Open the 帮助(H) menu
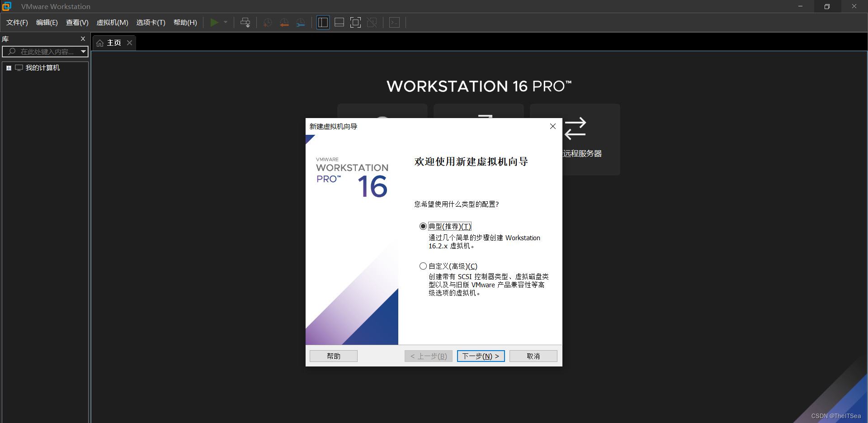 click(x=185, y=23)
